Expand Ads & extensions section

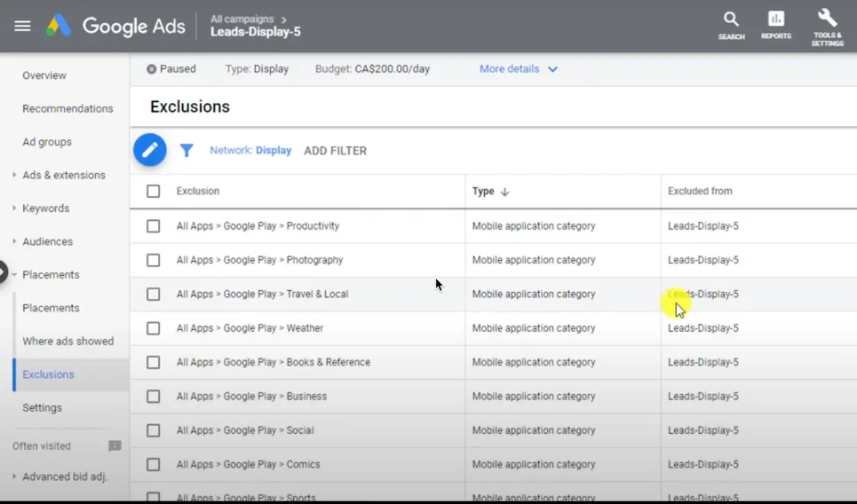[x=14, y=175]
